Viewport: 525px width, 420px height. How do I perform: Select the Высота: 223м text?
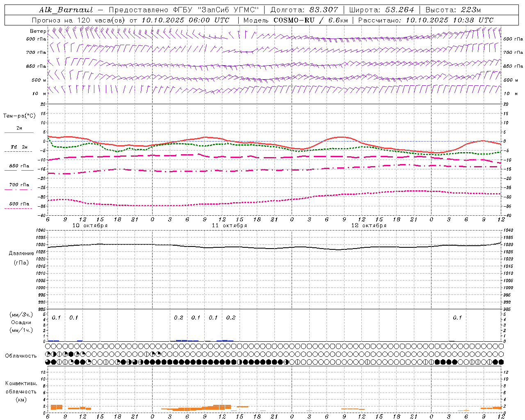(453, 10)
